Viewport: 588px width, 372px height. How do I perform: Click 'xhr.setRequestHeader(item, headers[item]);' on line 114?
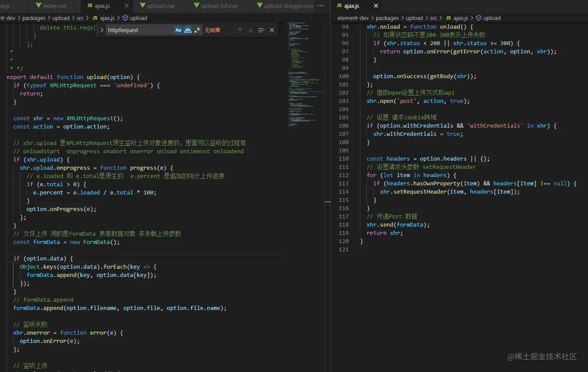[x=450, y=191]
